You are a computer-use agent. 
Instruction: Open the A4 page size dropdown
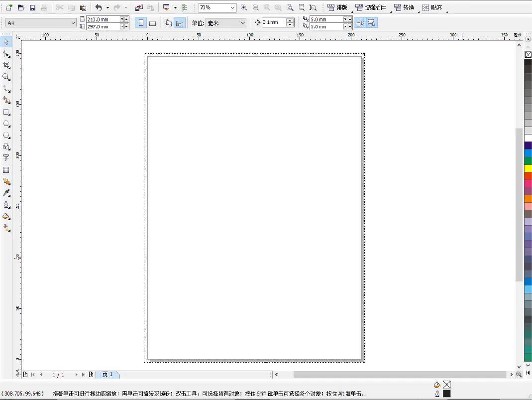pos(73,23)
